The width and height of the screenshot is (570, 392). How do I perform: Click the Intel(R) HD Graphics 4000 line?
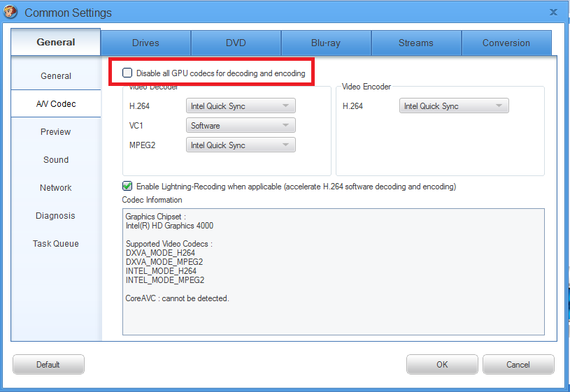169,226
